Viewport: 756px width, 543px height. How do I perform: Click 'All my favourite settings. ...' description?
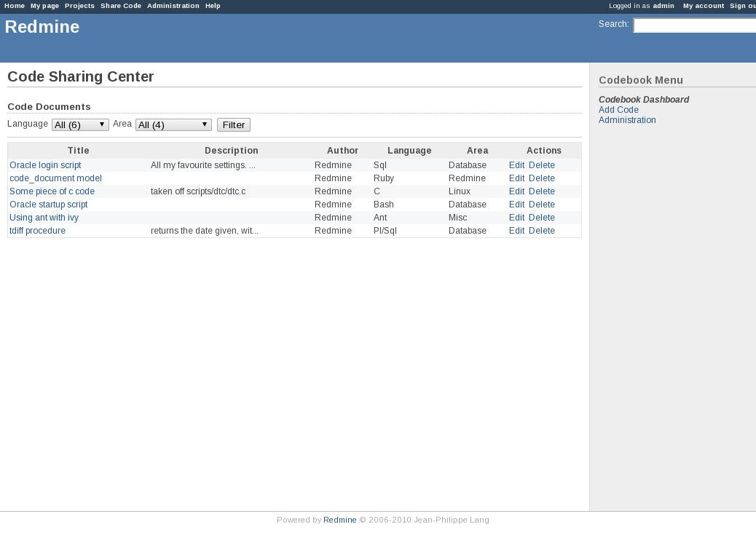click(x=203, y=165)
